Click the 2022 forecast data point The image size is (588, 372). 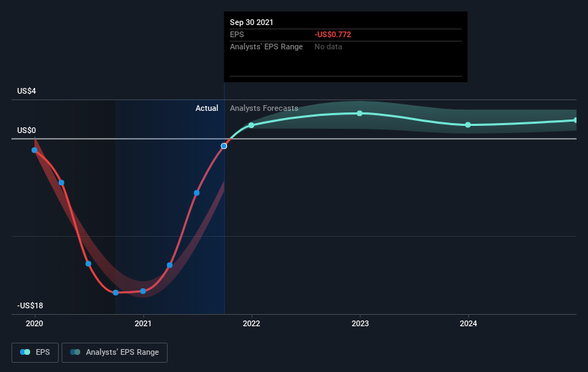tap(251, 125)
